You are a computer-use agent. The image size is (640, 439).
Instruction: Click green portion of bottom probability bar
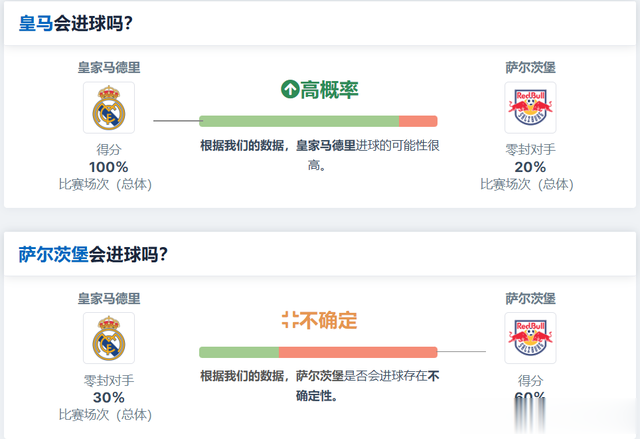point(239,352)
